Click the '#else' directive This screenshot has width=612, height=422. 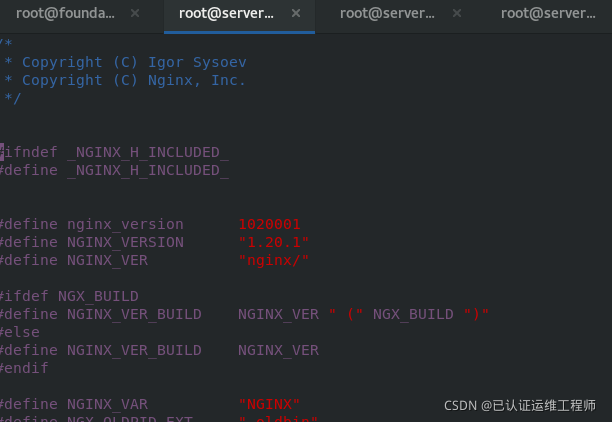click(x=20, y=332)
